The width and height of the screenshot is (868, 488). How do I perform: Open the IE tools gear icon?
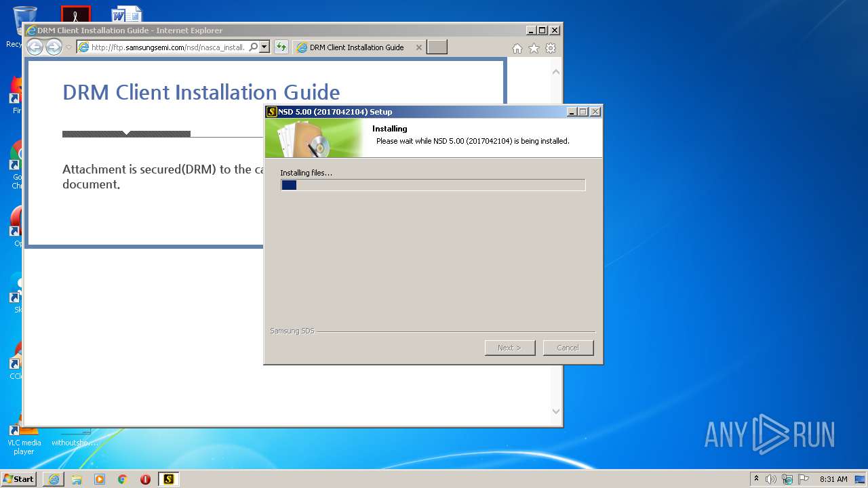[551, 48]
